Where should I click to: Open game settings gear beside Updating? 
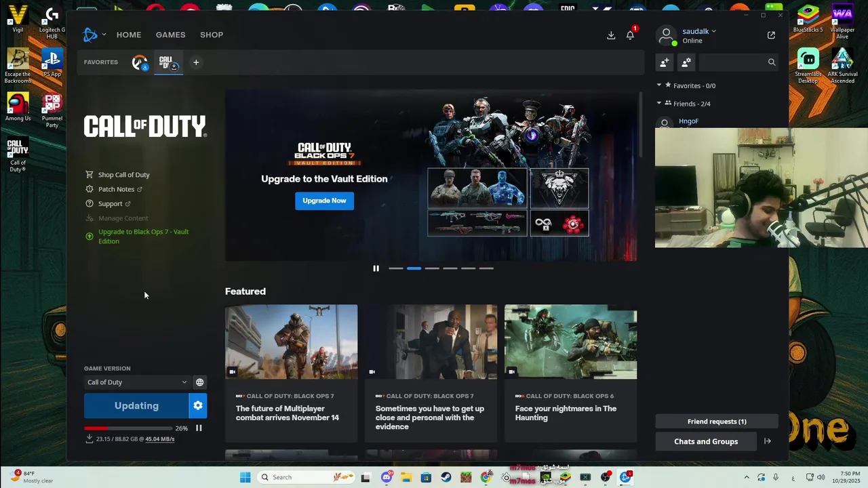pos(198,405)
